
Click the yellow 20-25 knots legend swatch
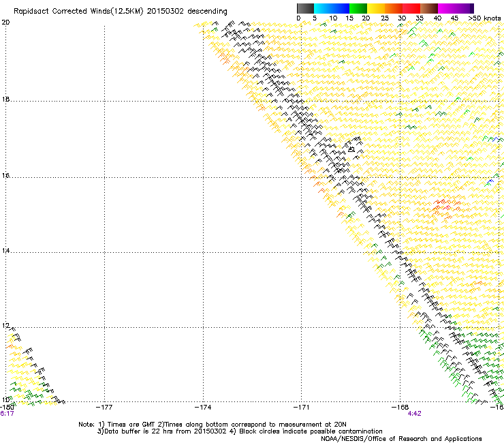[376, 8]
